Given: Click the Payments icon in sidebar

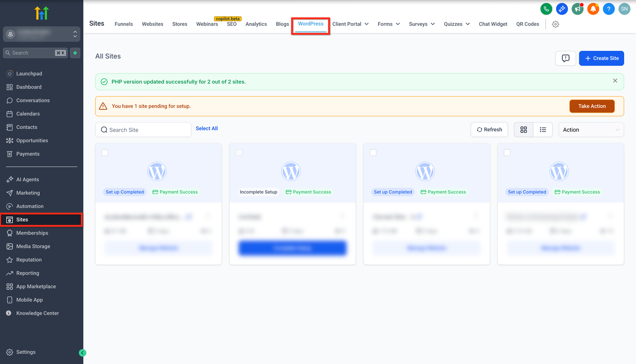Looking at the screenshot, I should tap(10, 154).
